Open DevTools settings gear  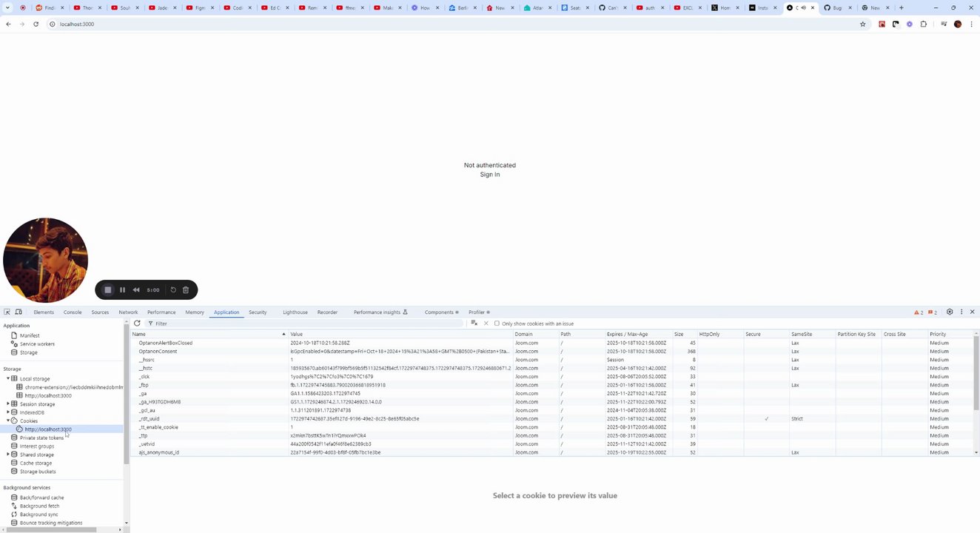tap(950, 312)
